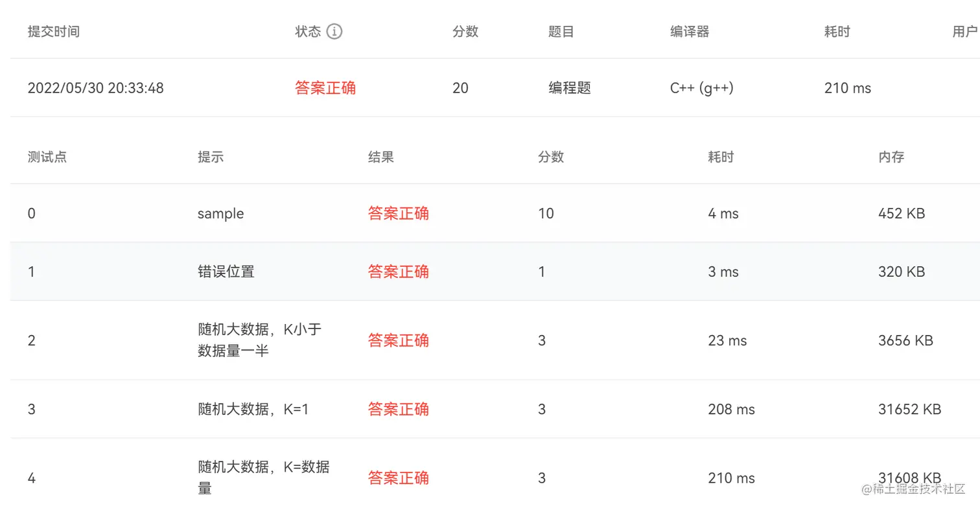Click the 208 ms time value

pos(732,410)
